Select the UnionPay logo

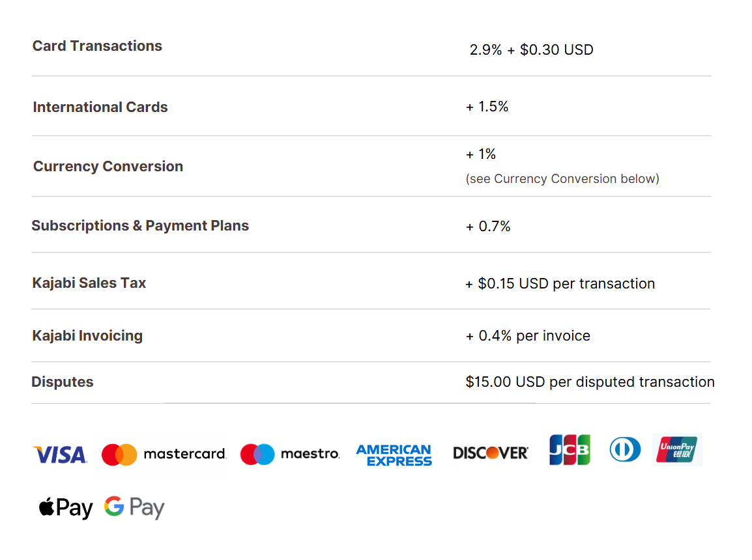coord(676,449)
